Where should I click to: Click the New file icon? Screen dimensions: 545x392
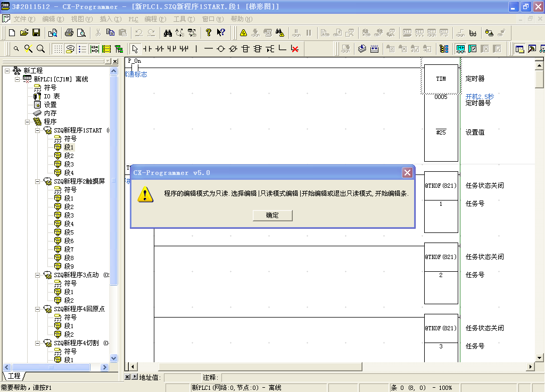click(12, 32)
